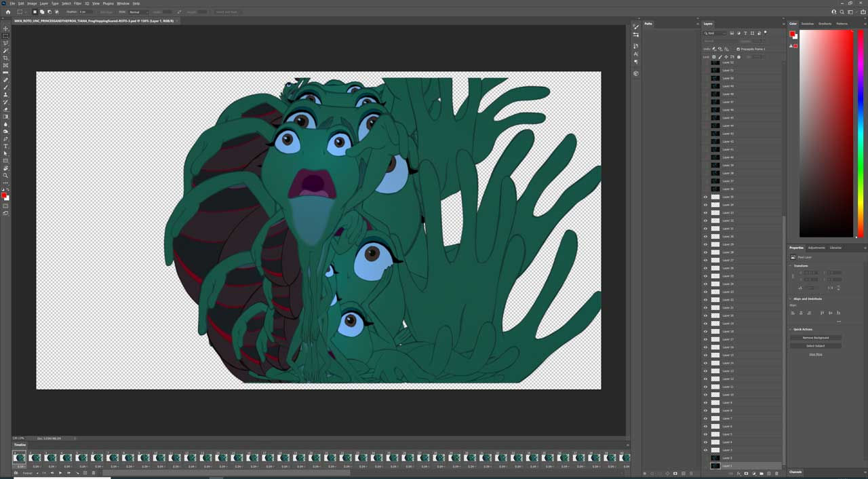
Task: Collapse the Quick Actions section
Action: tap(791, 330)
